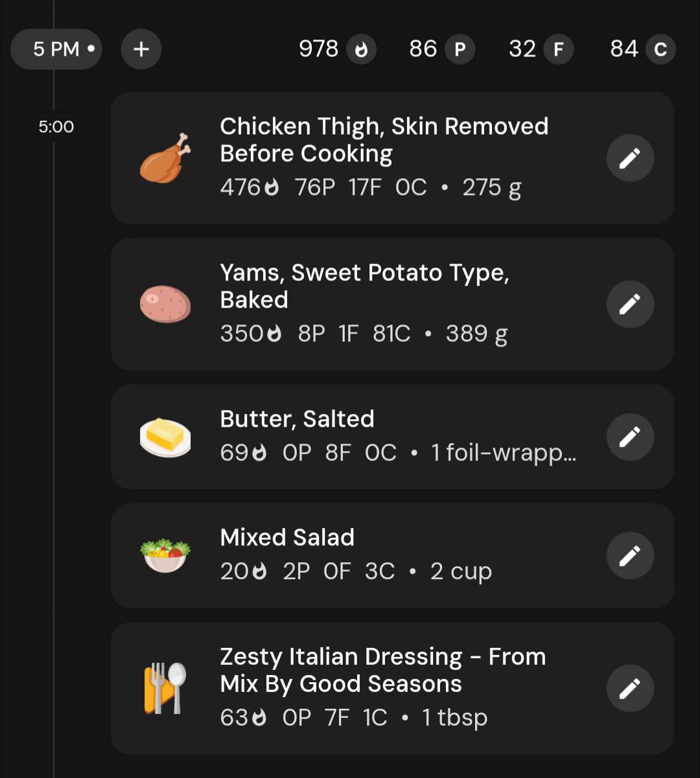Edit the Chicken Thigh entry pencil icon
700x778 pixels.
(630, 158)
